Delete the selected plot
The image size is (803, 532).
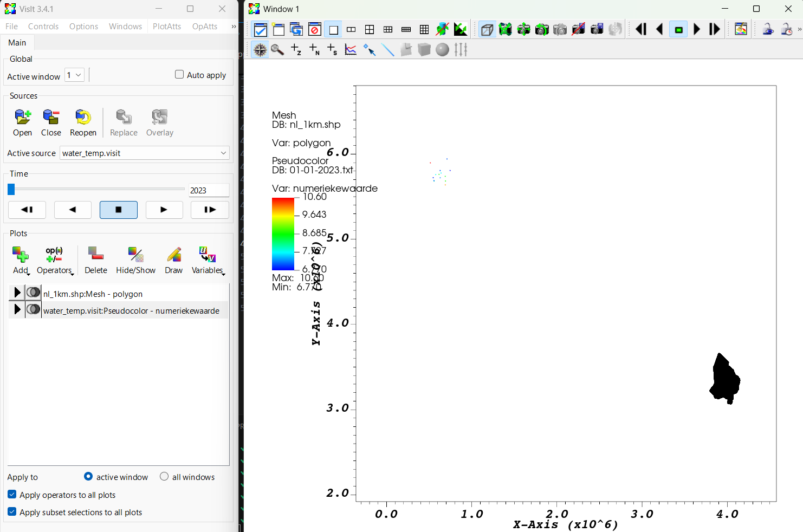coord(96,260)
